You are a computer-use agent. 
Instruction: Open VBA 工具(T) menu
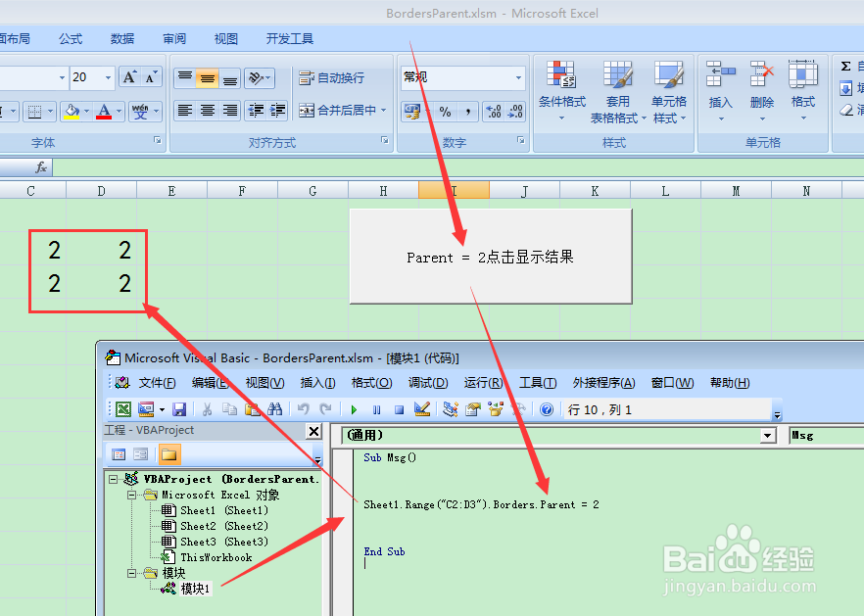(x=538, y=383)
